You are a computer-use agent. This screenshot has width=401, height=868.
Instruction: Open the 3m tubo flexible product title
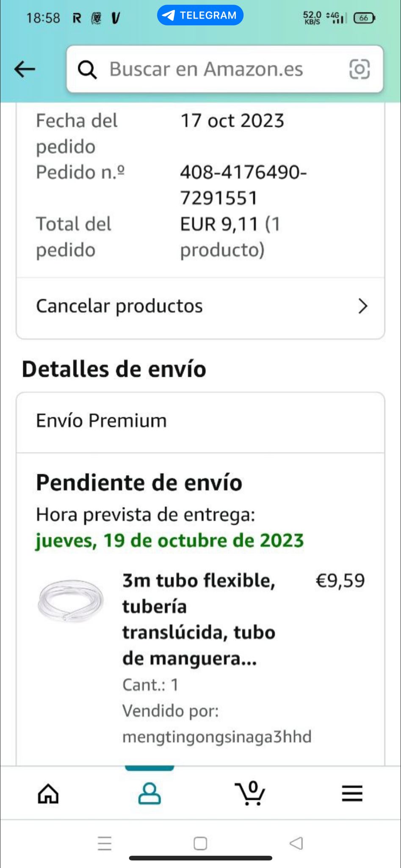(199, 619)
